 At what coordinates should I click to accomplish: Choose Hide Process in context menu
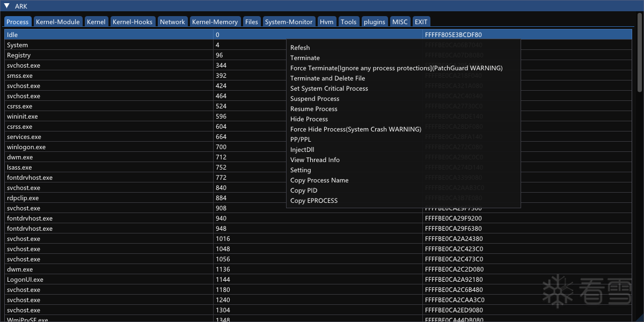click(x=309, y=119)
